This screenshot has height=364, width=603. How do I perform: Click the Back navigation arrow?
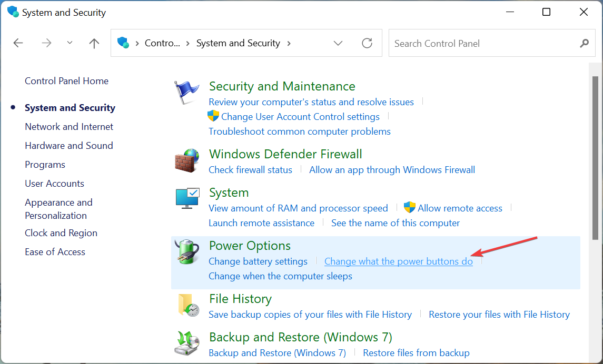pos(18,43)
